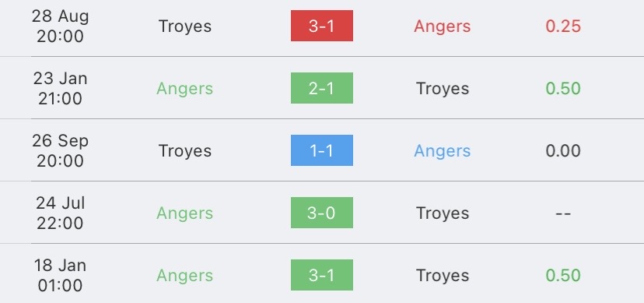This screenshot has width=644, height=303.
Task: Open green Angers in 24 Jul match
Action: point(185,213)
